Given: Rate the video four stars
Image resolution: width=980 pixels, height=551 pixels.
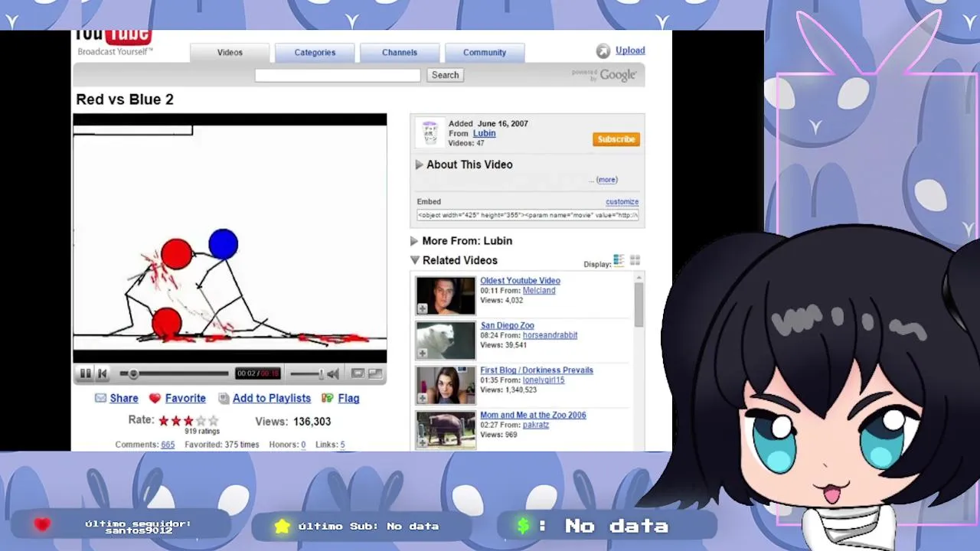Looking at the screenshot, I should point(201,421).
